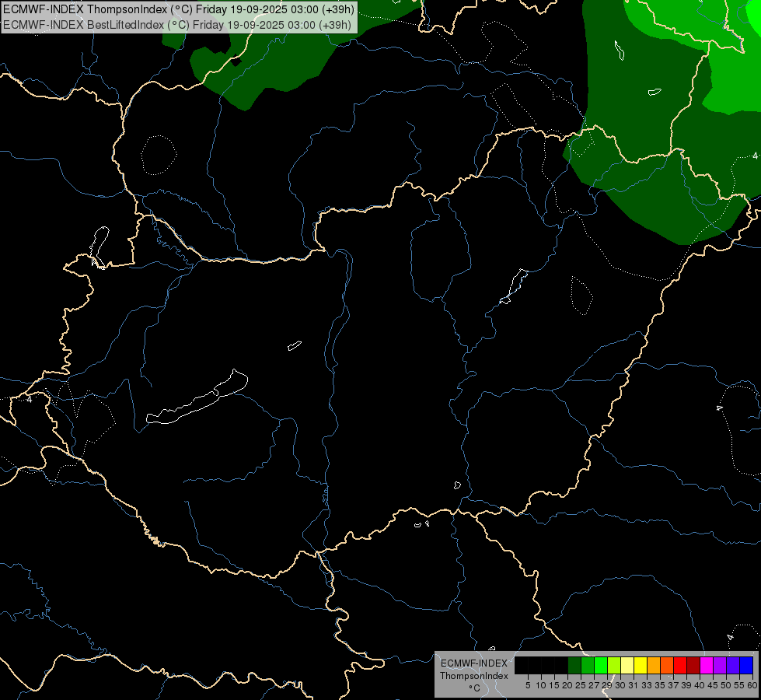Select the medium green 25–27 legend swatch
Screen dimensions: 761x700
(x=588, y=665)
